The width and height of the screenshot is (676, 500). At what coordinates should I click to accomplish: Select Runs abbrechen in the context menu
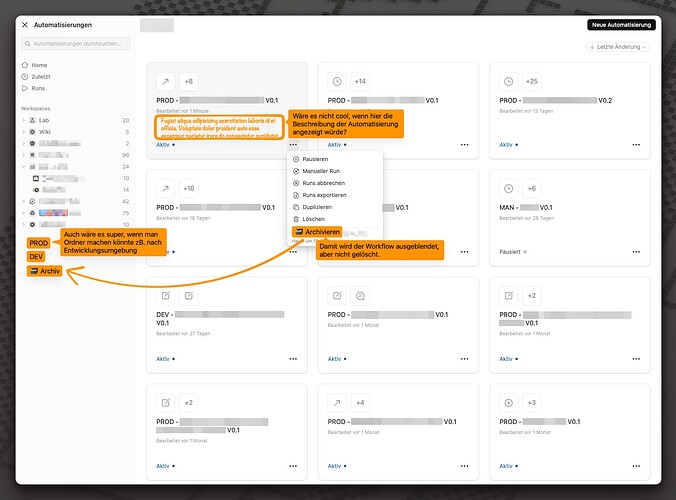coord(325,183)
